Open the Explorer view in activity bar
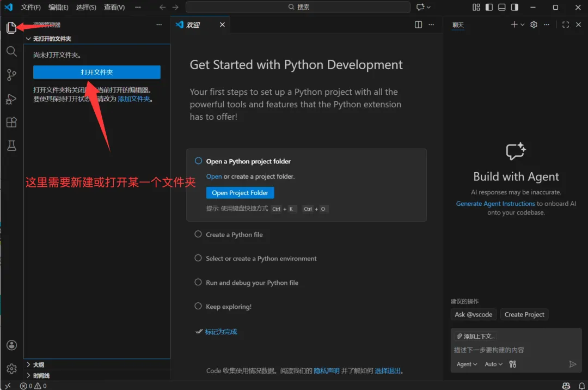Screen dimensions: 588x390 tap(11, 27)
